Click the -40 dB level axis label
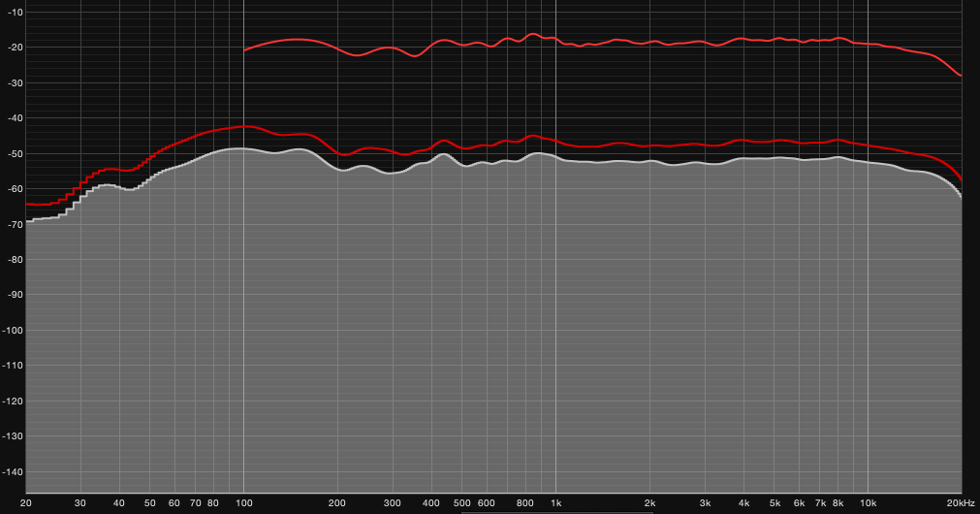 point(14,118)
